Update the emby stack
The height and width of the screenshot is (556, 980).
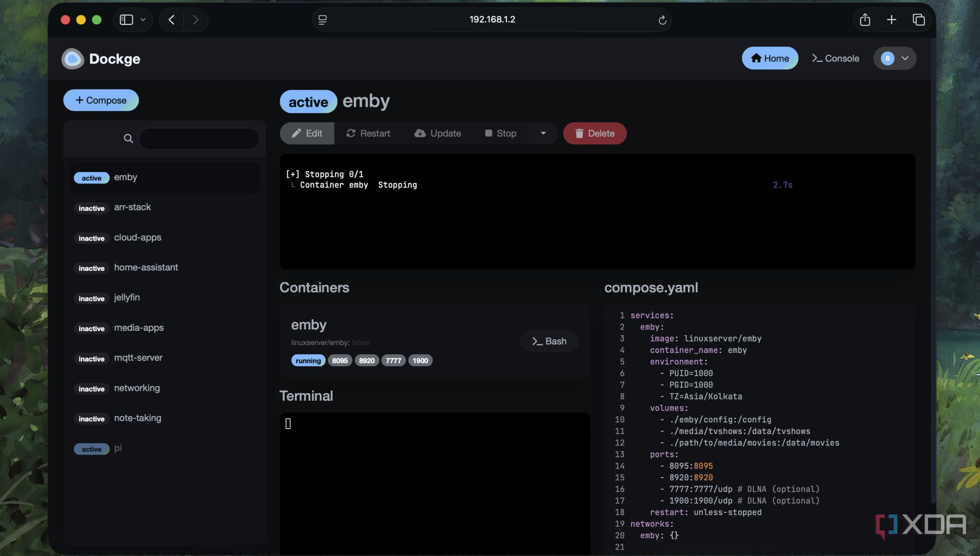(438, 133)
